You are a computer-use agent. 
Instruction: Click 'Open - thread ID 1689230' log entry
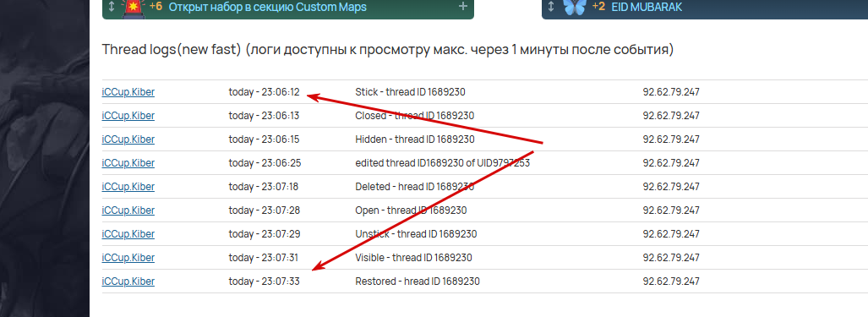pos(411,210)
